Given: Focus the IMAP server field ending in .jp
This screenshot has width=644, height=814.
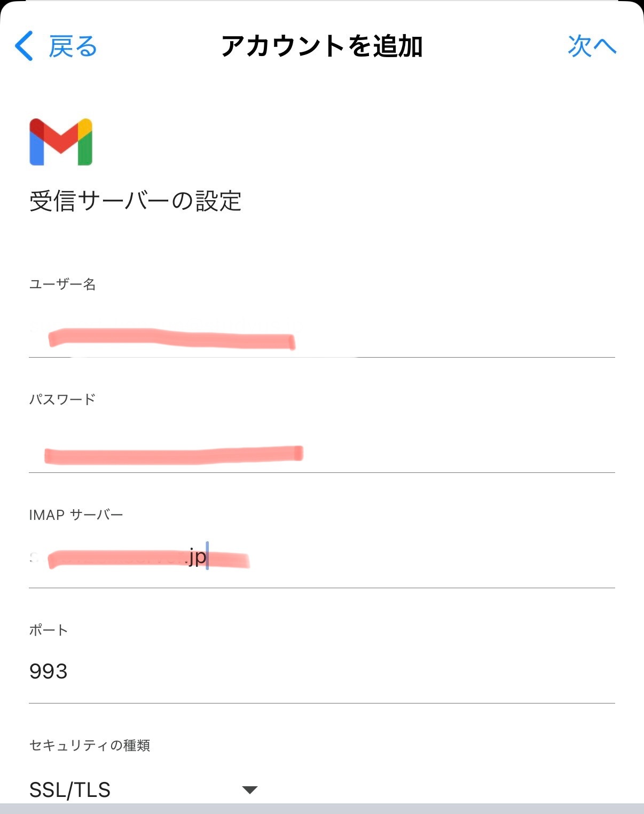Looking at the screenshot, I should tap(322, 558).
